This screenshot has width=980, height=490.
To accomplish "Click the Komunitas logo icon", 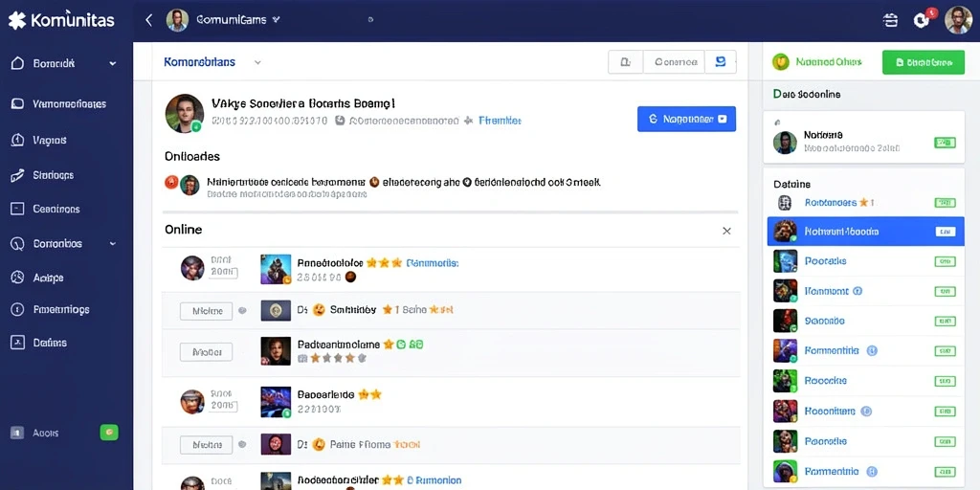I will [x=17, y=20].
